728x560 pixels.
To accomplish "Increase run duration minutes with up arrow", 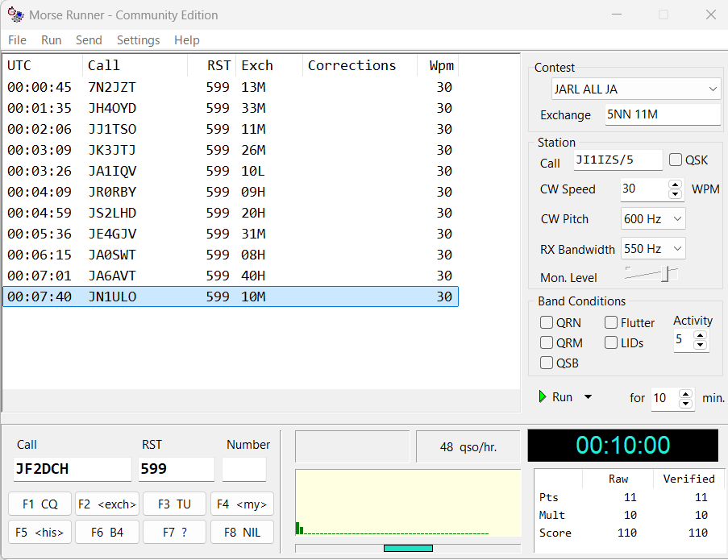I will [686, 393].
